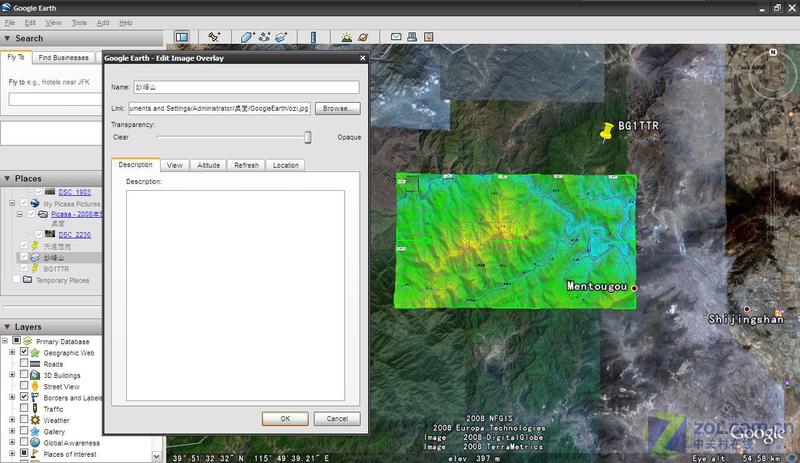Open the DSC_2230 place link
Screen dimensions: 800x463
click(74, 235)
